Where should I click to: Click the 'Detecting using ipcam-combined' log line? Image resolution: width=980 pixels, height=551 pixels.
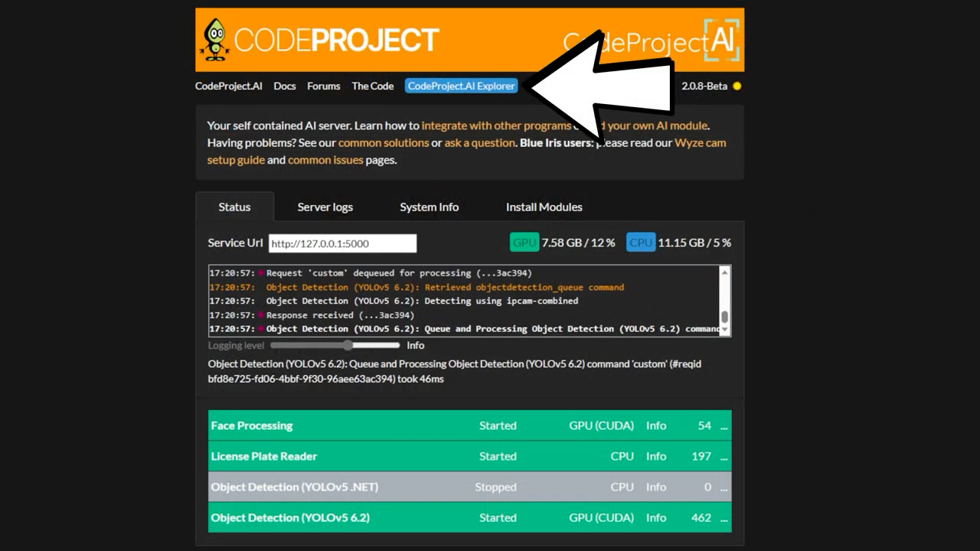point(422,301)
